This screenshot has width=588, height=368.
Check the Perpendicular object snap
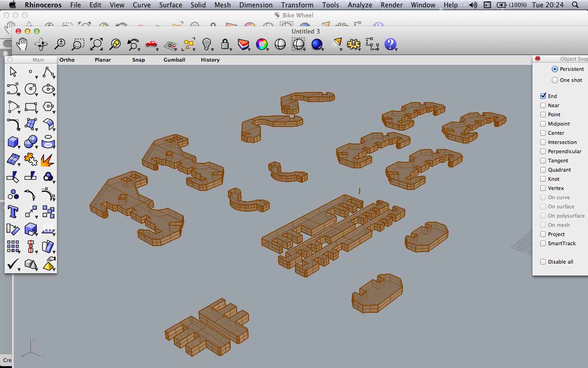543,151
